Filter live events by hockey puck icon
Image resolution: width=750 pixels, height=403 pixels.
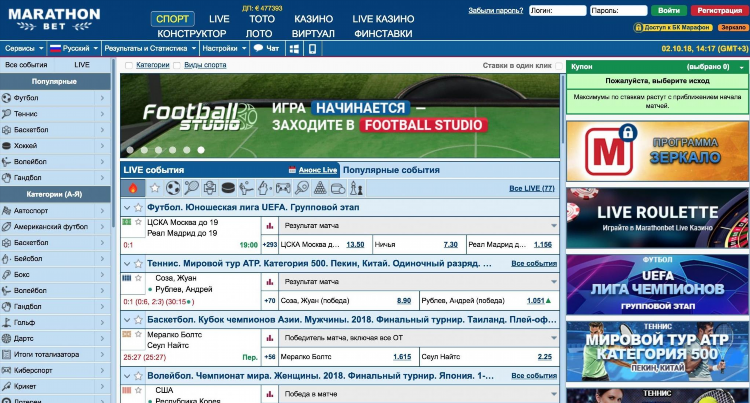tap(228, 188)
